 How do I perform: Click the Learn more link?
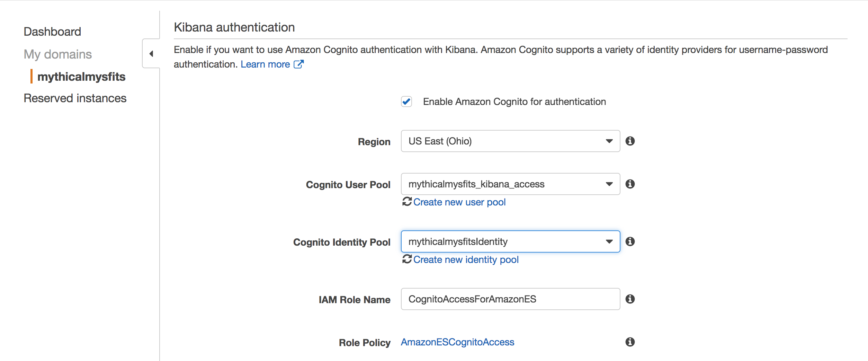(265, 64)
